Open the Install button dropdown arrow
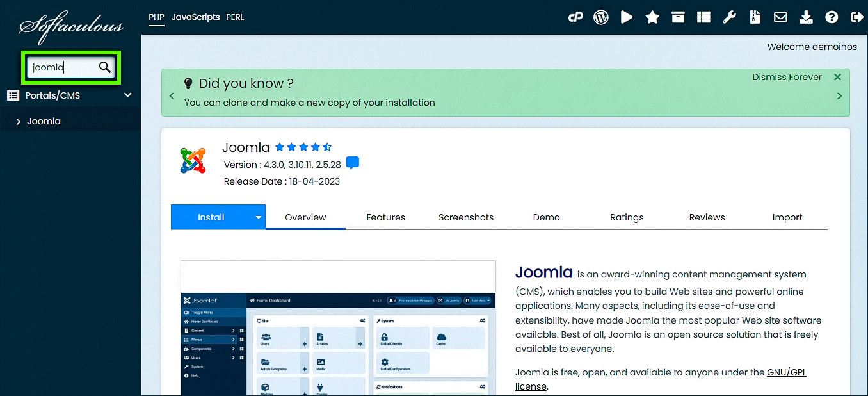The width and height of the screenshot is (868, 396). pyautogui.click(x=257, y=217)
